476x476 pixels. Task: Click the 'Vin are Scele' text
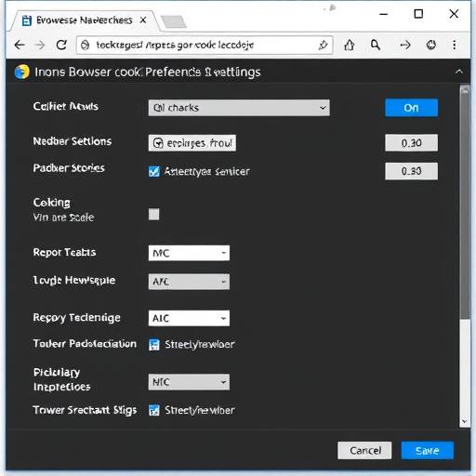coord(63,218)
